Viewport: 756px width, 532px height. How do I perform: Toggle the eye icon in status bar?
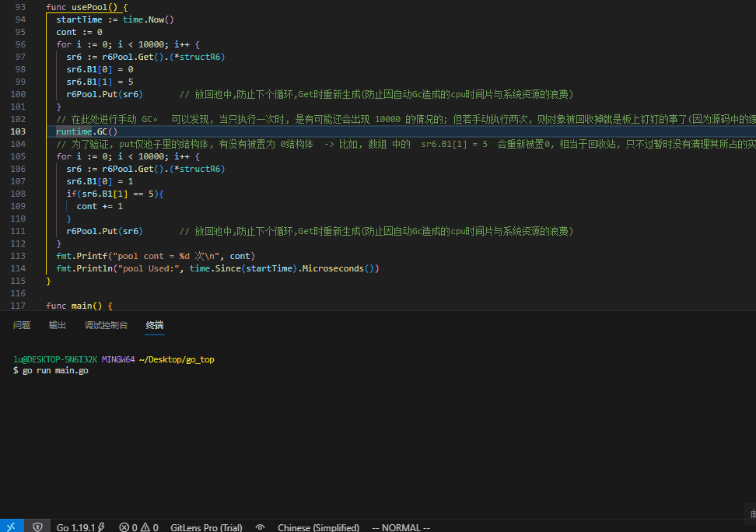click(x=260, y=527)
